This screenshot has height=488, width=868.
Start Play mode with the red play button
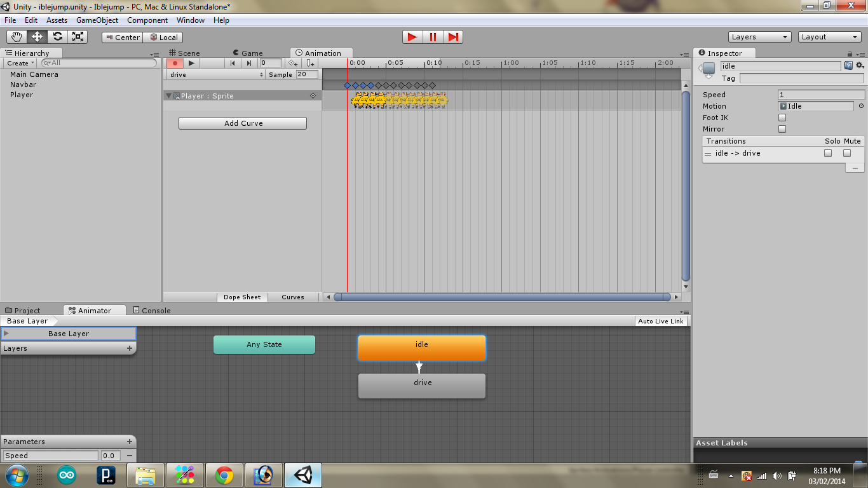(412, 37)
